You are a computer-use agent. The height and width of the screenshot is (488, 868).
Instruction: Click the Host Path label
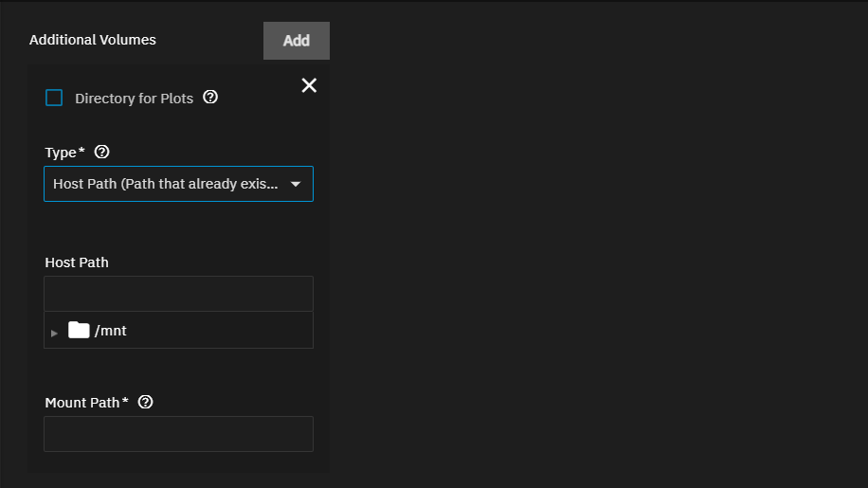[77, 262]
